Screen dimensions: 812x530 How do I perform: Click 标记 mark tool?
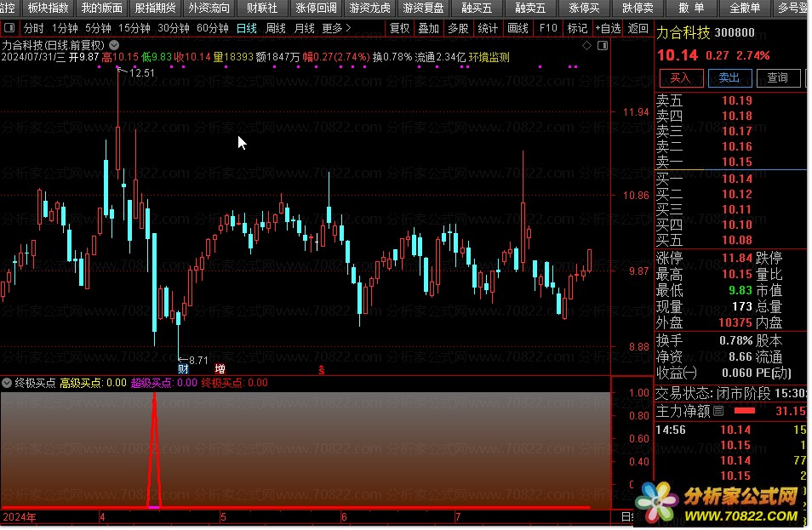577,28
